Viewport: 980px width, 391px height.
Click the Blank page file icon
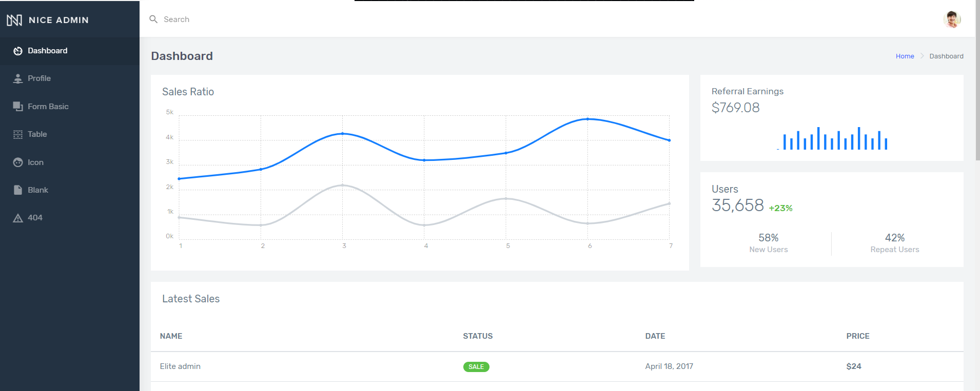click(x=18, y=190)
